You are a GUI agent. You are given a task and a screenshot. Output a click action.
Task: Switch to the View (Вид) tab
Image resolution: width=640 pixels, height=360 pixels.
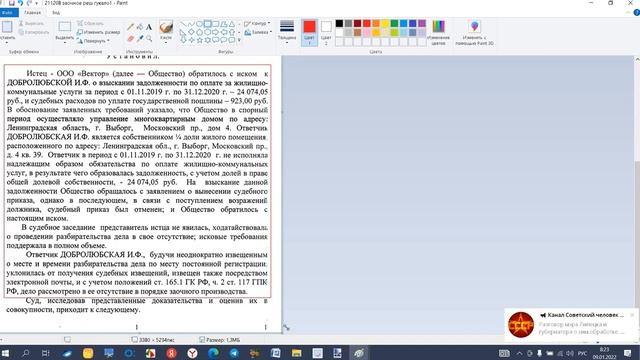point(56,13)
